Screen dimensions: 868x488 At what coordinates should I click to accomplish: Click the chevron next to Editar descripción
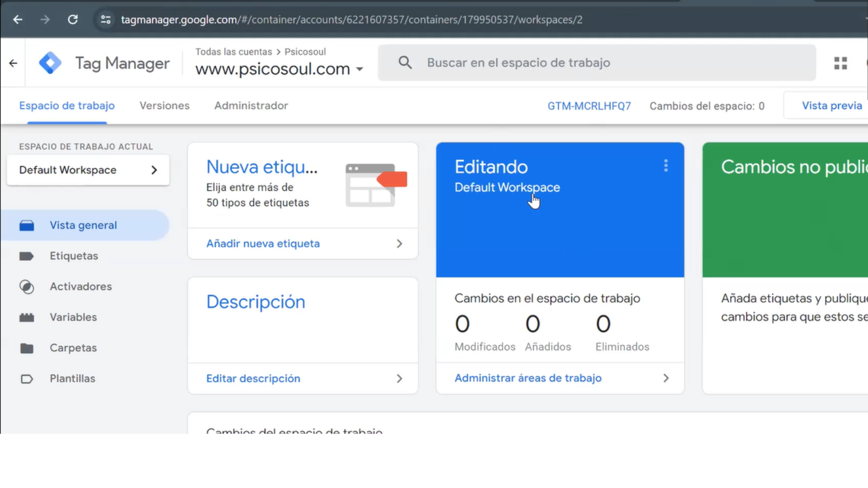pyautogui.click(x=399, y=378)
